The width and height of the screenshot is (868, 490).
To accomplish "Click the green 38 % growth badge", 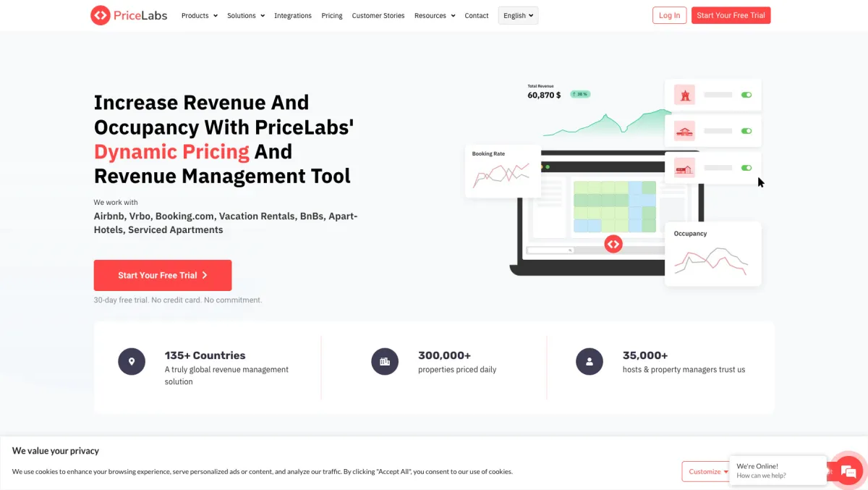I will coord(579,94).
